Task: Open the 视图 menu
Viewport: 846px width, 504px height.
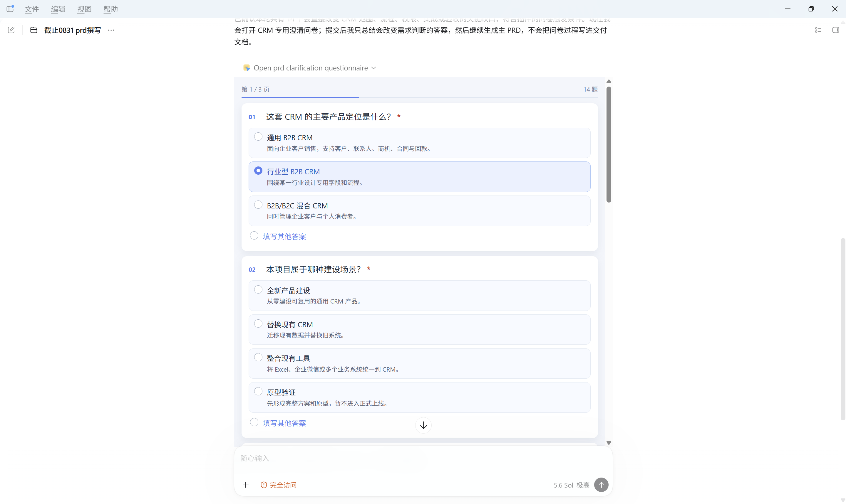Action: [x=84, y=9]
